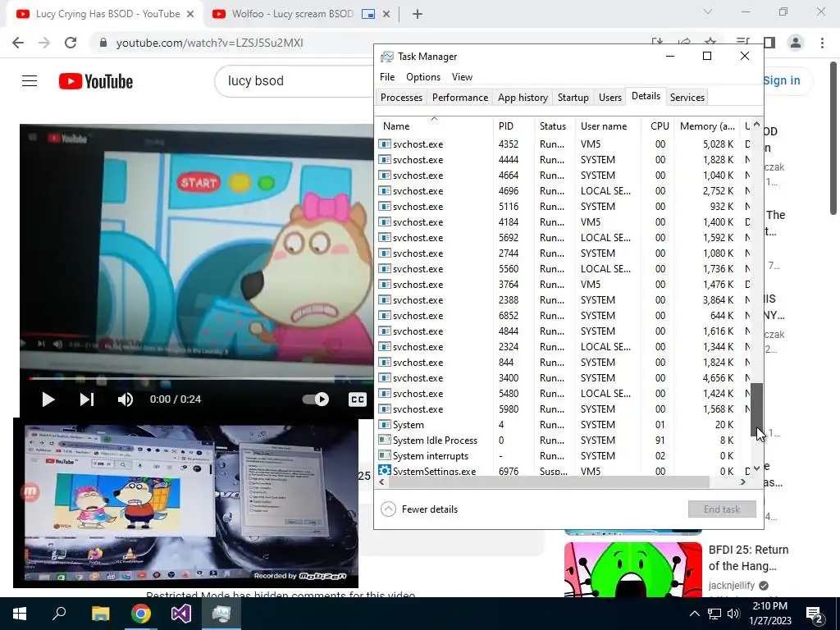The image size is (840, 630).
Task: Select svchost.exe with PID 5980
Action: click(563, 409)
